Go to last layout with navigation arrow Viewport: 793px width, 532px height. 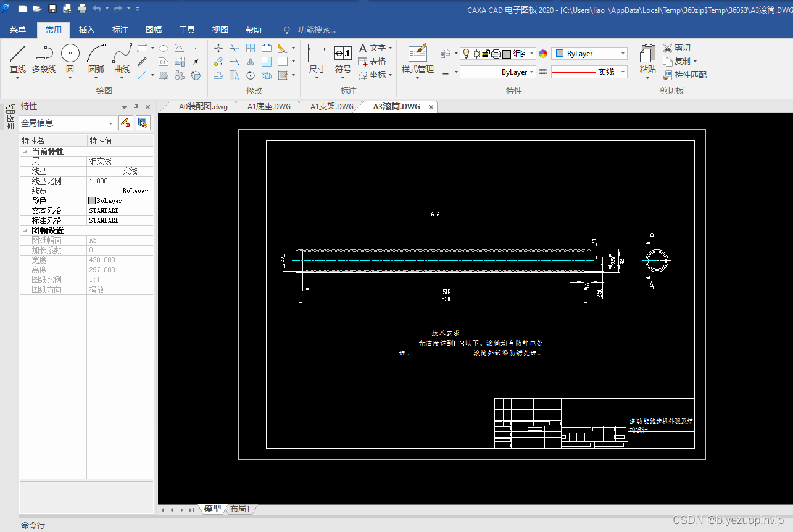coord(192,510)
